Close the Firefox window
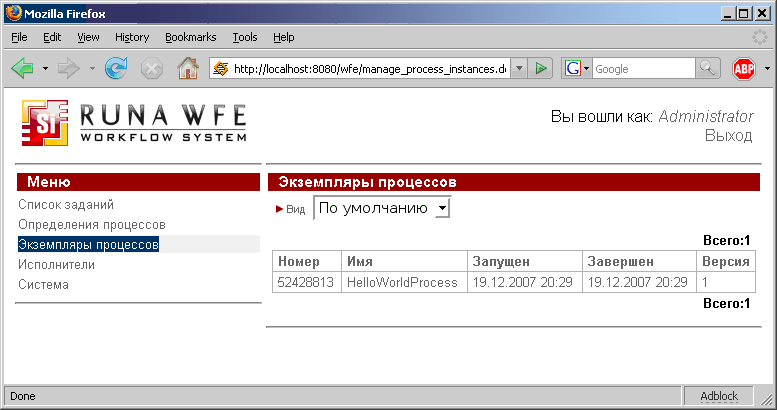 point(762,13)
